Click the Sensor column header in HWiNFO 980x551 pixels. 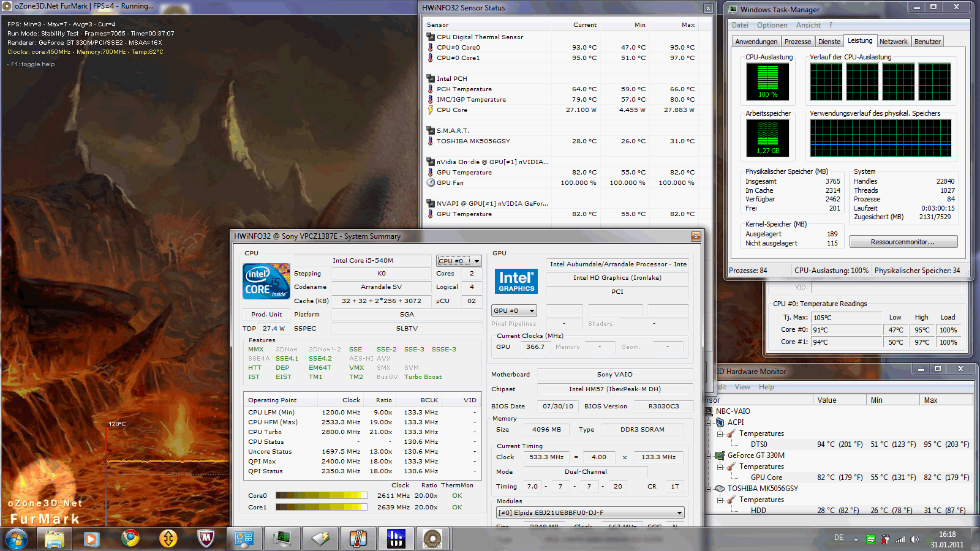pyautogui.click(x=488, y=25)
